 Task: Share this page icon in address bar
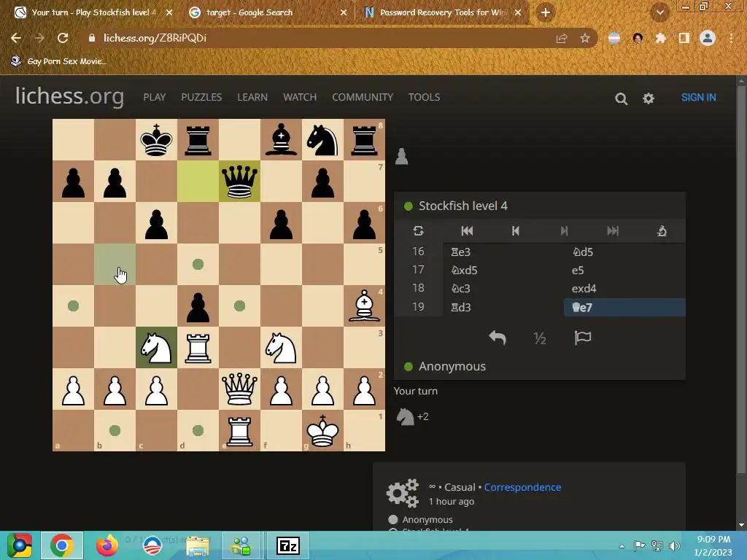pos(562,38)
